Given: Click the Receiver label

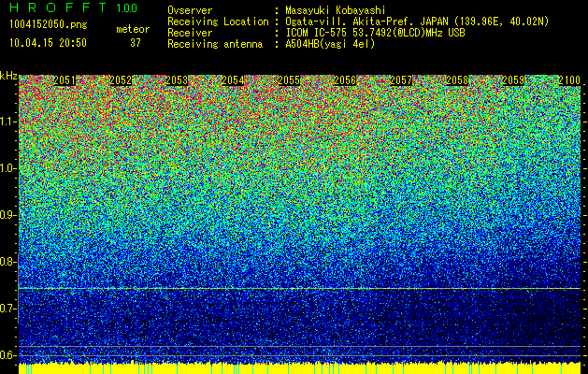Looking at the screenshot, I should coord(190,33).
